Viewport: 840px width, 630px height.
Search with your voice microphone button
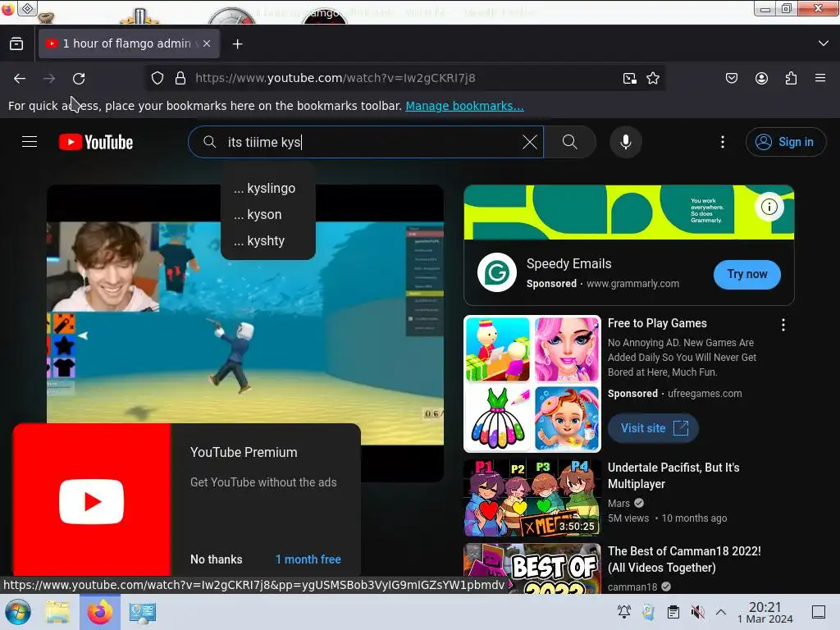pos(626,142)
